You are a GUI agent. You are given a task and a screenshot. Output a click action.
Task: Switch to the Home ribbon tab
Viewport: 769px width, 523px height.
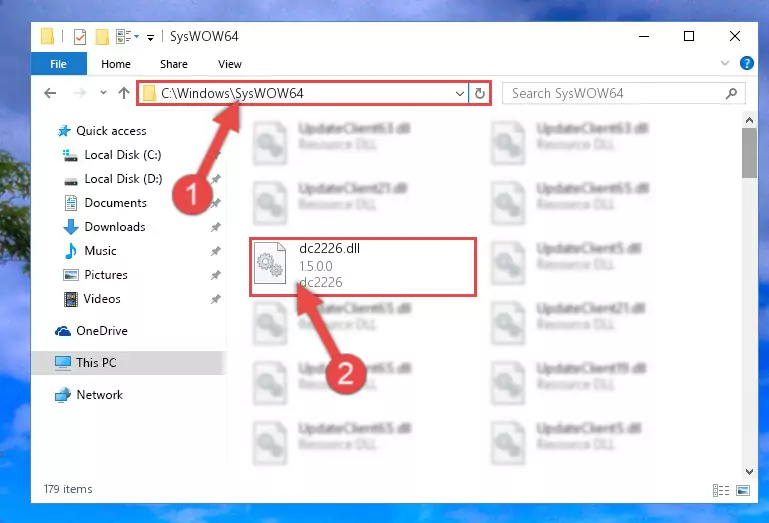click(x=116, y=64)
